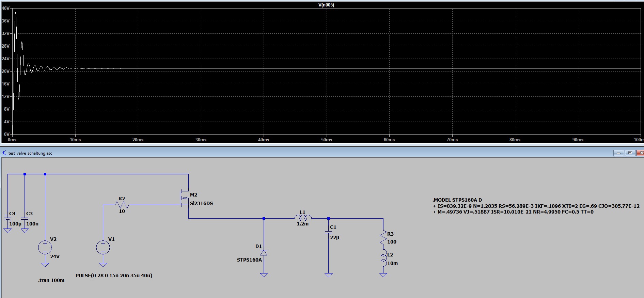The width and height of the screenshot is (644, 298).
Task: Click the 40V label on the vertical axis
Action: [x=5, y=8]
